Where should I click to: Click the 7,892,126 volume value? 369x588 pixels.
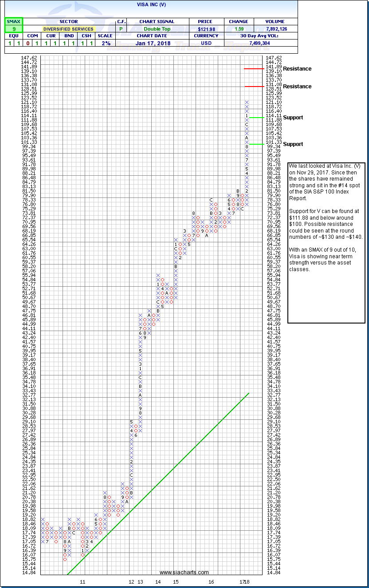pyautogui.click(x=275, y=29)
